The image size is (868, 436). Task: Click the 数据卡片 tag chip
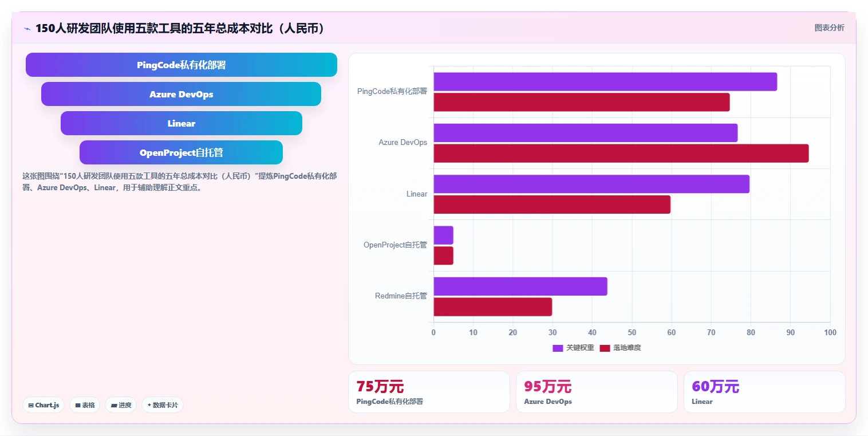coord(163,405)
